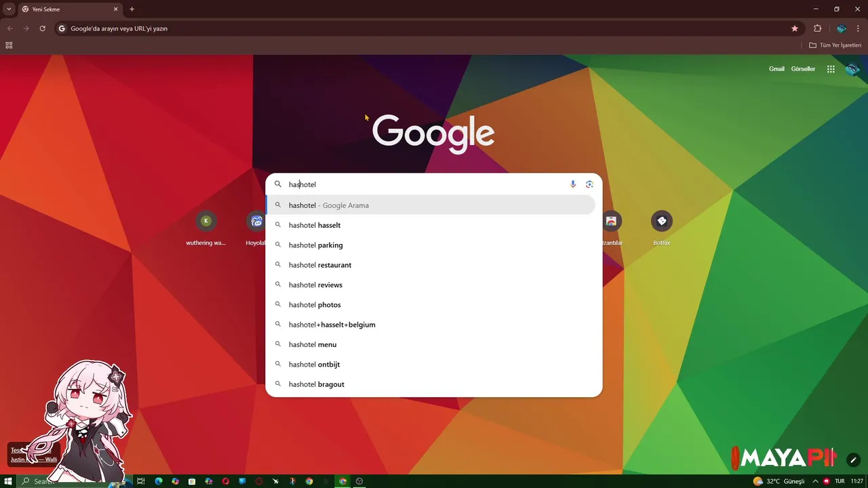
Task: Open Tüm Yer İşaretleri bookmarks folder
Action: coord(835,45)
